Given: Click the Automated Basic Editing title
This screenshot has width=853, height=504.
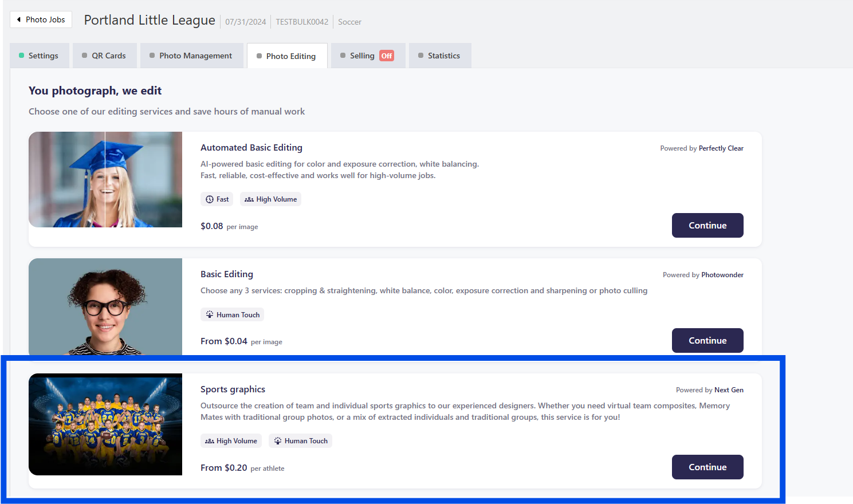Looking at the screenshot, I should point(251,148).
